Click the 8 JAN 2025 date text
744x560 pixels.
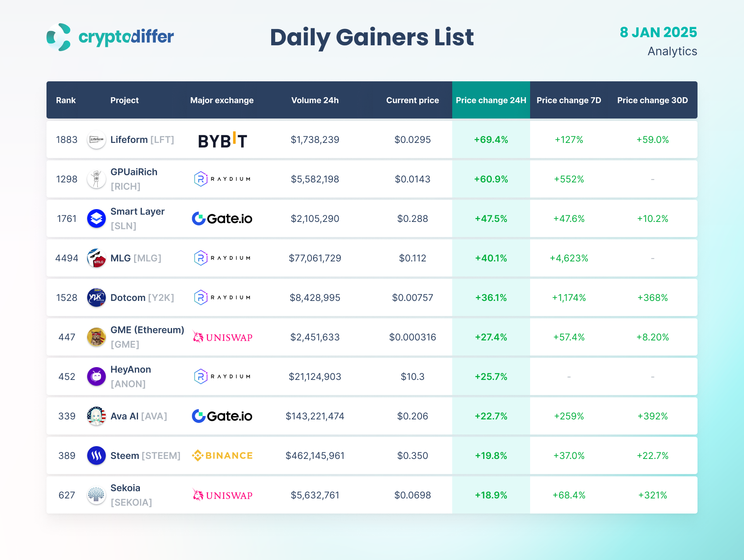658,33
